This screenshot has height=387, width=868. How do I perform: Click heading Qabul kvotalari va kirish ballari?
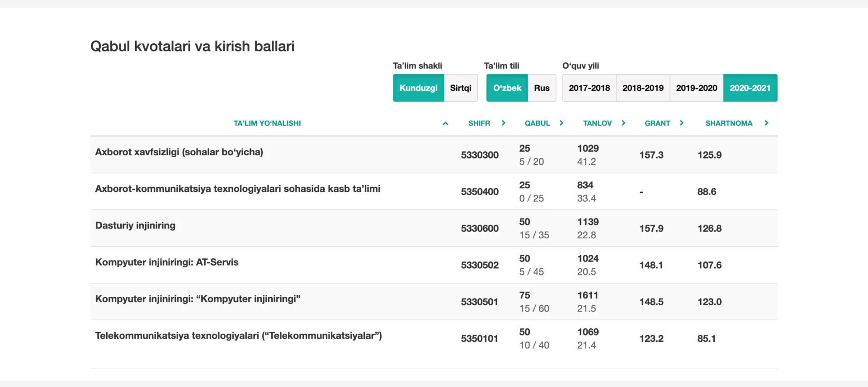(192, 46)
